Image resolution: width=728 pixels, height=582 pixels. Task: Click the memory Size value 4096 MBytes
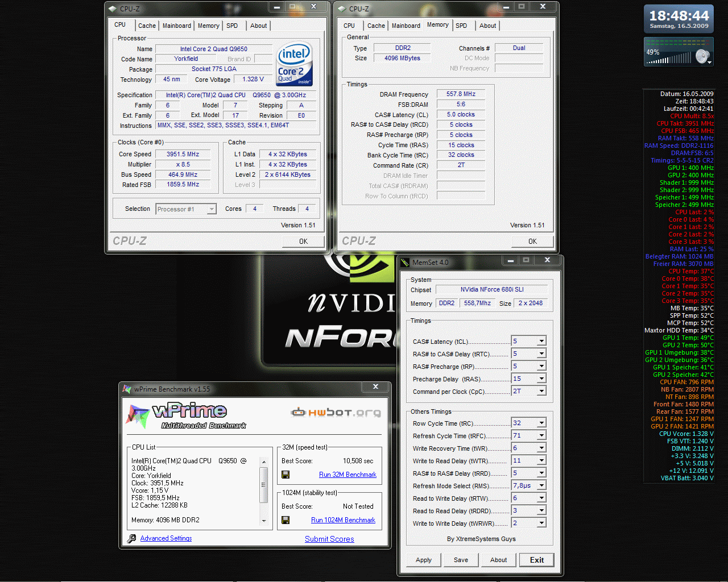click(402, 58)
